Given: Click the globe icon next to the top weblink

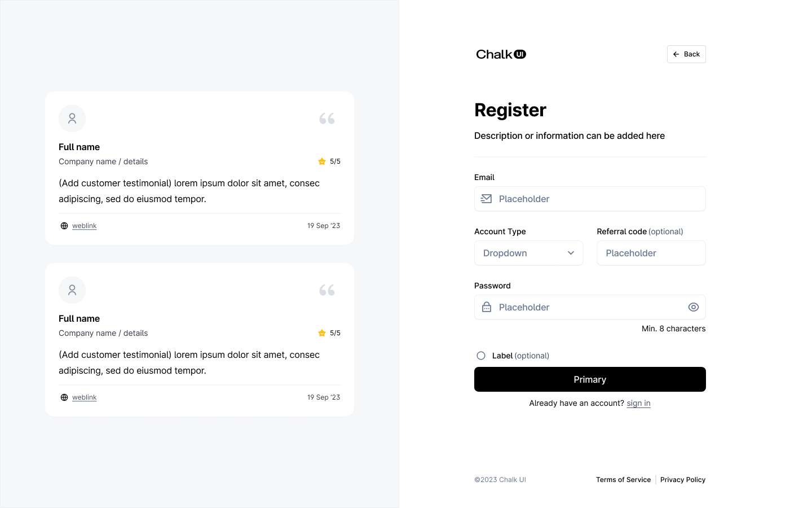Looking at the screenshot, I should (64, 225).
